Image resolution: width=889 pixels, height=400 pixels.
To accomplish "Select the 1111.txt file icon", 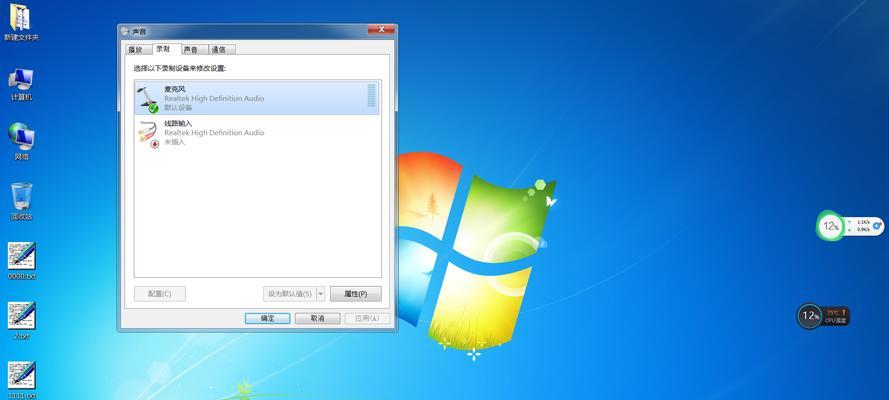I will click(x=22, y=375).
